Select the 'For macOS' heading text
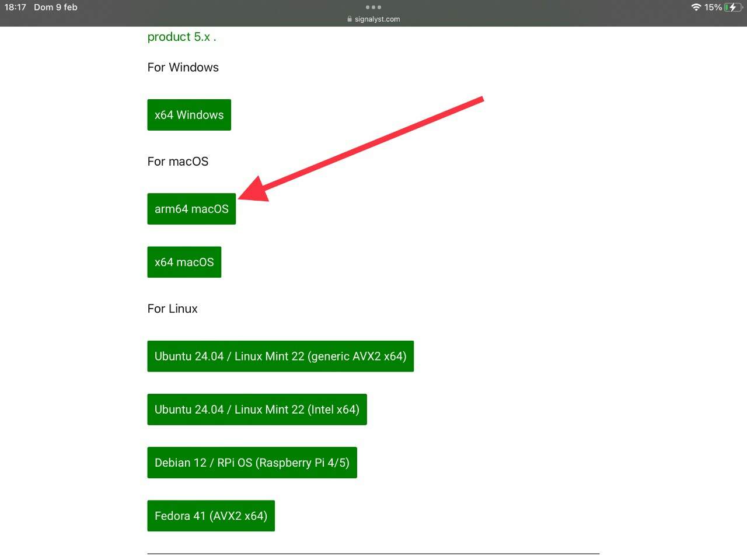Screen dimensions: 747x560 click(x=177, y=162)
